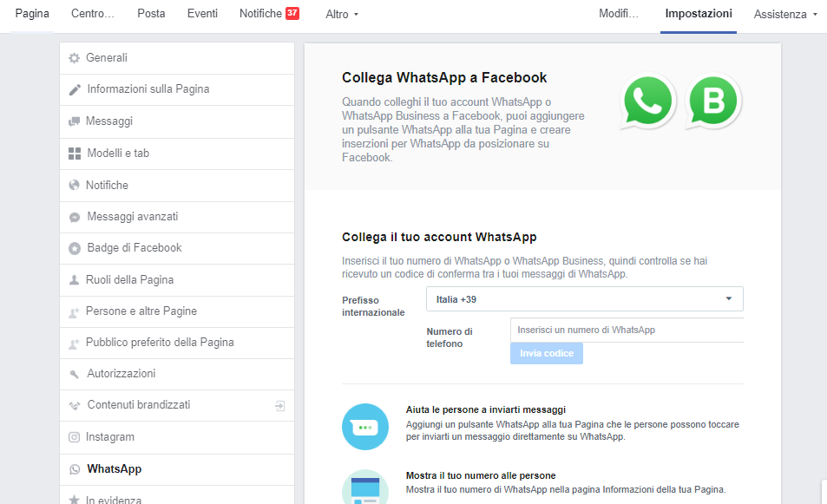Click the green WhatsApp logo in the header
827x504 pixels.
[647, 101]
